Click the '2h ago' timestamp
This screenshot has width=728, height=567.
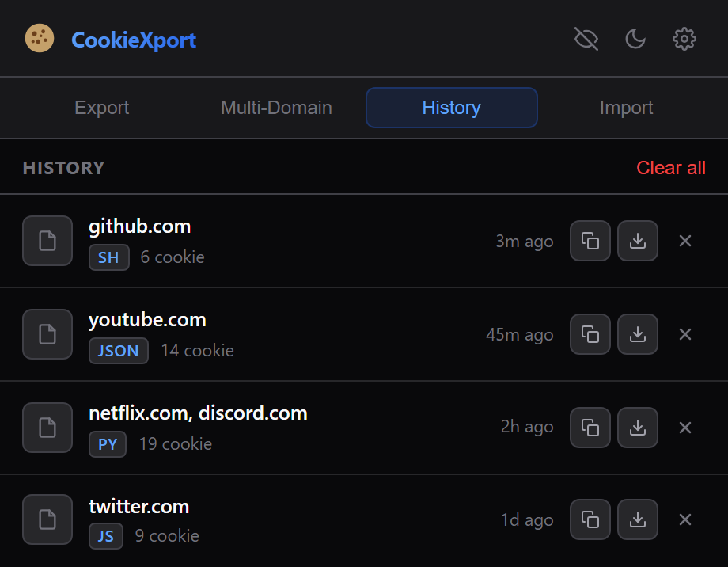tap(527, 427)
